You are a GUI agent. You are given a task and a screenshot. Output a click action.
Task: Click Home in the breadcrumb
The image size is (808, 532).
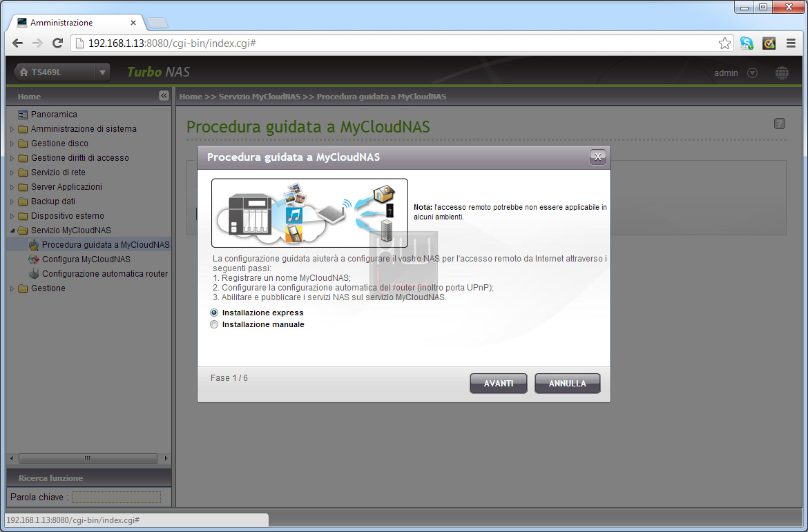coord(191,97)
